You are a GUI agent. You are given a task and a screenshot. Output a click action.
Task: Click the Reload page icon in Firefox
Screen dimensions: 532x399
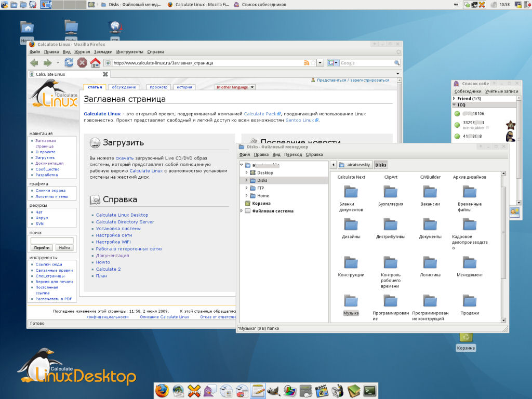tap(69, 62)
